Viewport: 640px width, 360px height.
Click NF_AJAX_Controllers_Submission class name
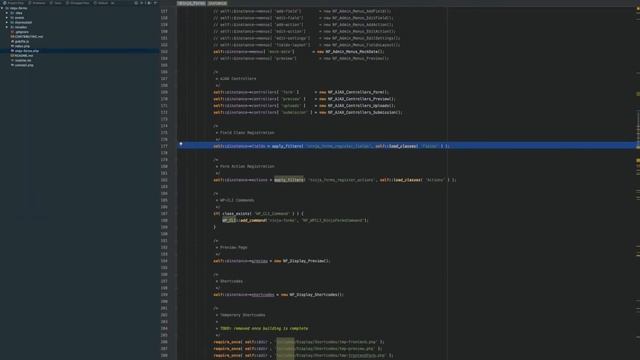(x=362, y=112)
